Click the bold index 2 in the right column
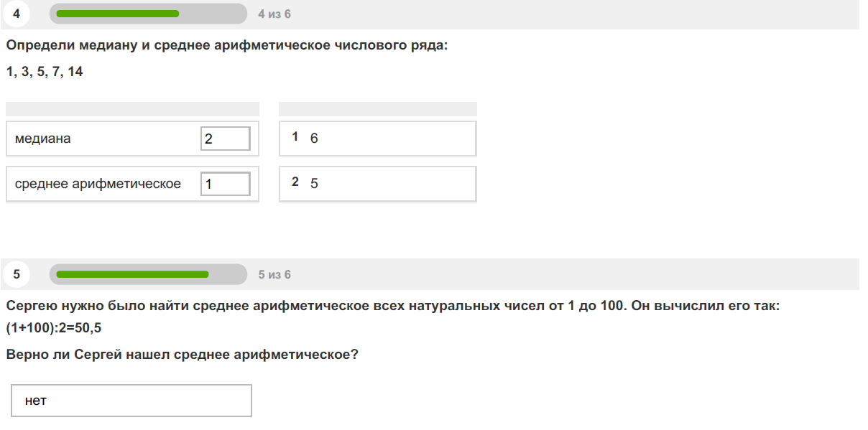The image size is (868, 430). point(295,182)
